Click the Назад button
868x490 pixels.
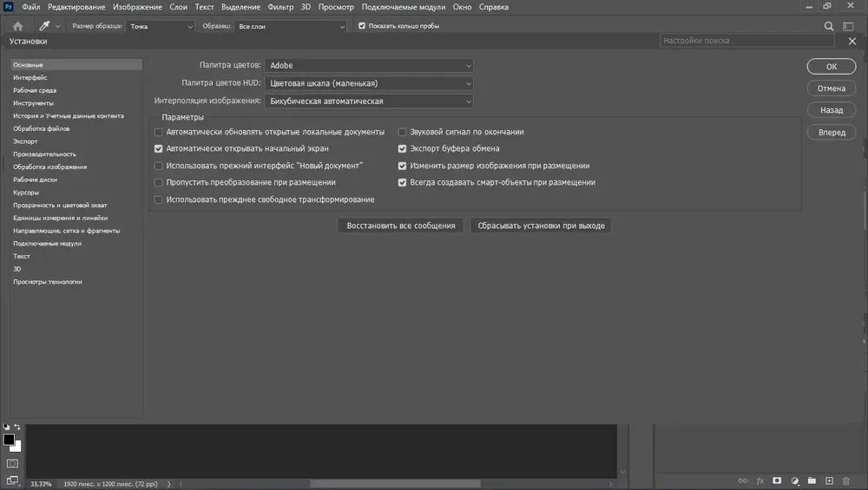[832, 110]
